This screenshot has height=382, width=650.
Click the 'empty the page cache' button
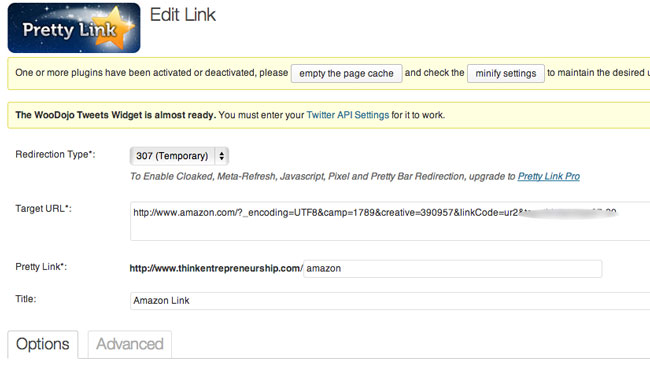click(346, 73)
